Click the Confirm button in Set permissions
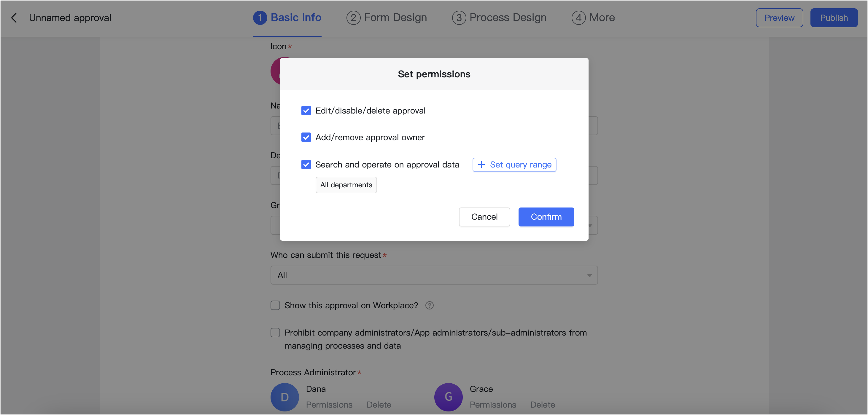Viewport: 868px width, 415px height. [x=546, y=217]
